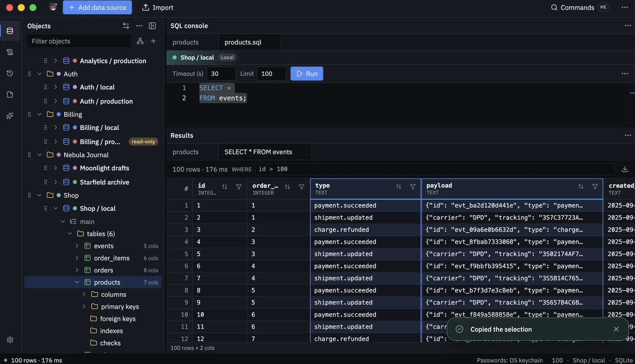Select the orders table in tree
This screenshot has width=635, height=364.
pos(93,270)
